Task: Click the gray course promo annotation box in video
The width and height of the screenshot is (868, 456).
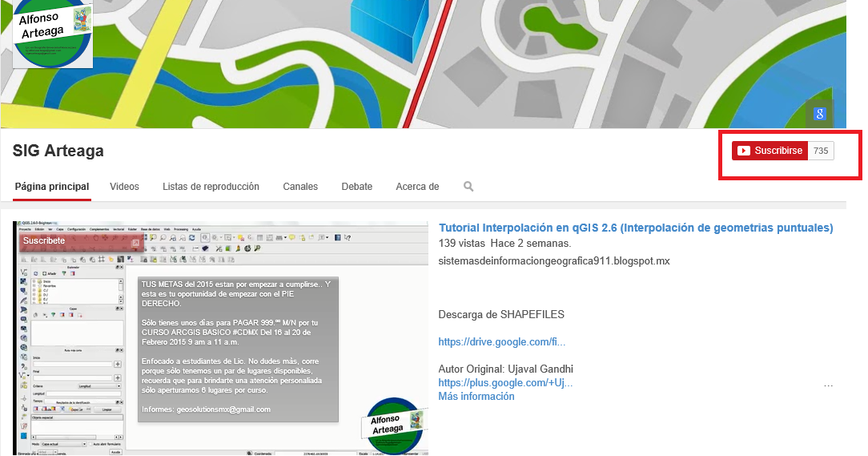Action: [x=238, y=349]
